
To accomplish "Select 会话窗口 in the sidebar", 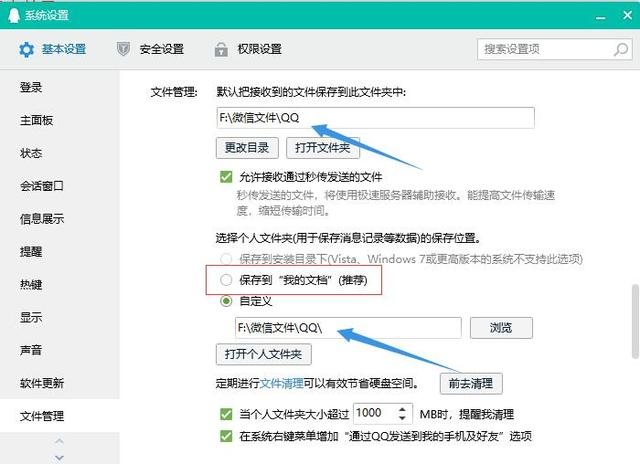I will pyautogui.click(x=42, y=186).
